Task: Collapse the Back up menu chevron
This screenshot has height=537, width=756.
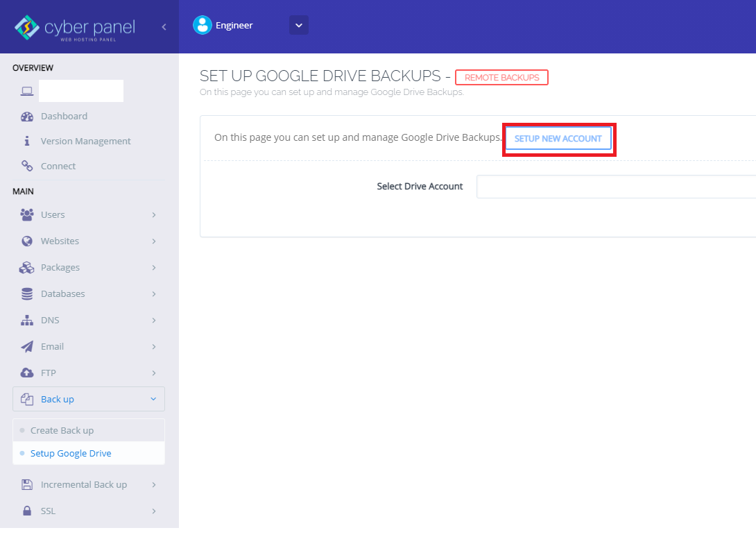Action: [x=153, y=399]
